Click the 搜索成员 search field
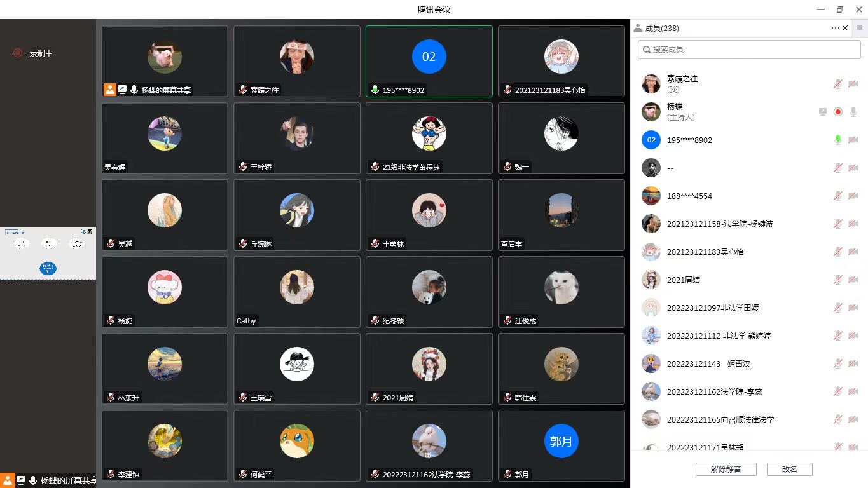Screen dimensions: 868x488 (749, 50)
